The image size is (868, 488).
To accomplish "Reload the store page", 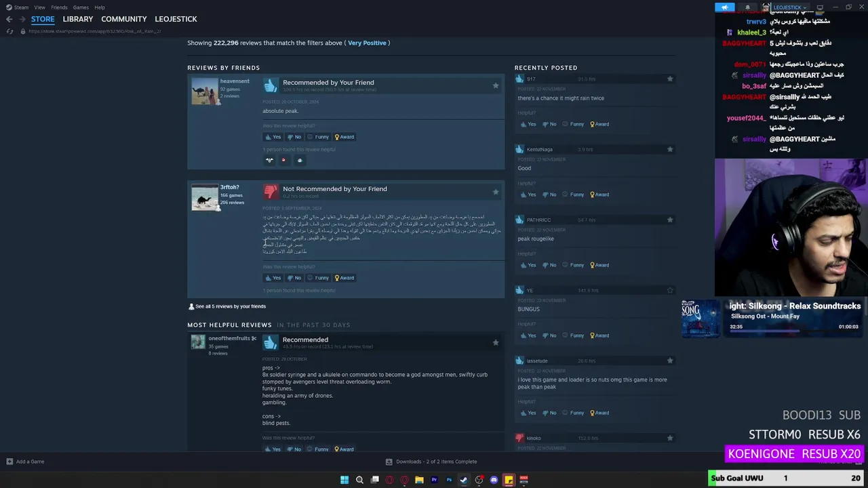I will tap(9, 31).
